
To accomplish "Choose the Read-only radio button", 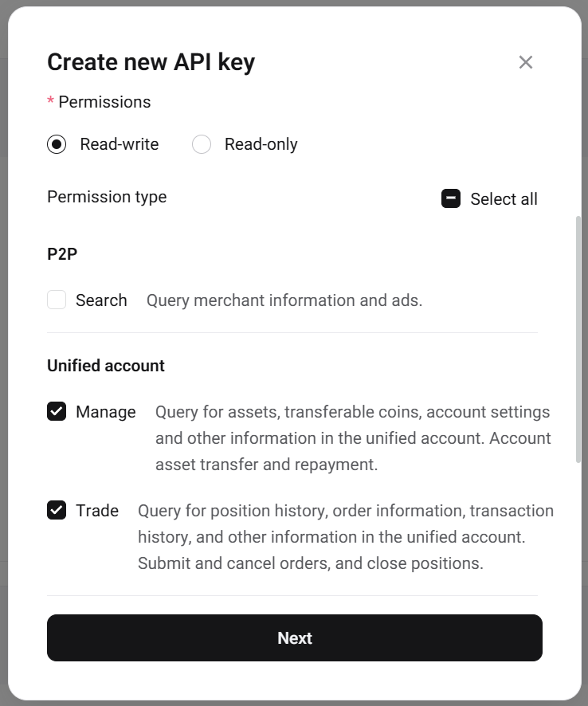I will pyautogui.click(x=202, y=144).
